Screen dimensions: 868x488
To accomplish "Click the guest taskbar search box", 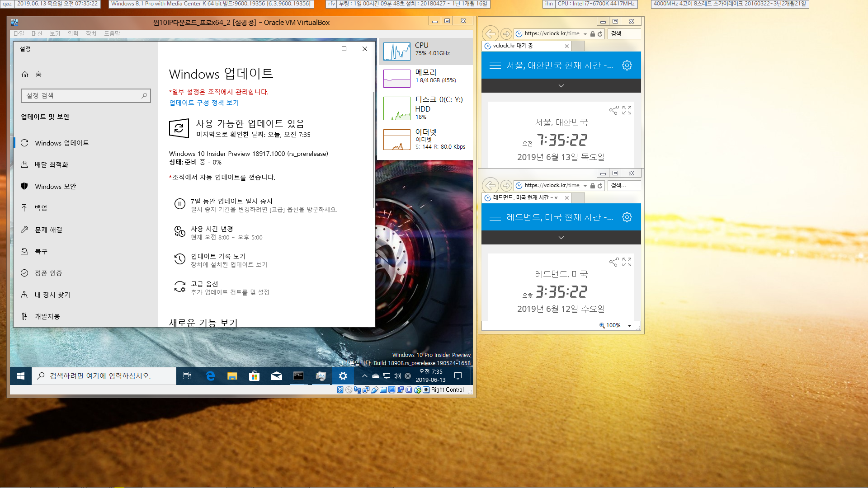I will [x=104, y=375].
